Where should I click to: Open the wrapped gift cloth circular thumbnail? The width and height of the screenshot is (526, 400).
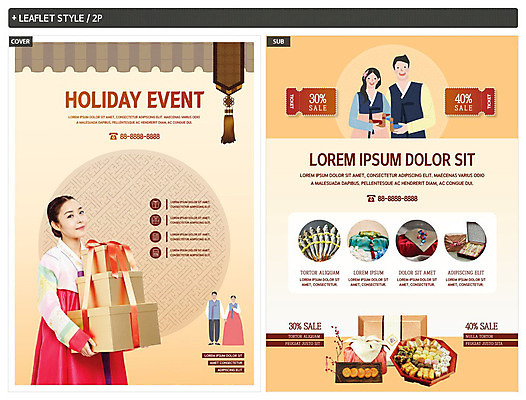[x=368, y=241]
